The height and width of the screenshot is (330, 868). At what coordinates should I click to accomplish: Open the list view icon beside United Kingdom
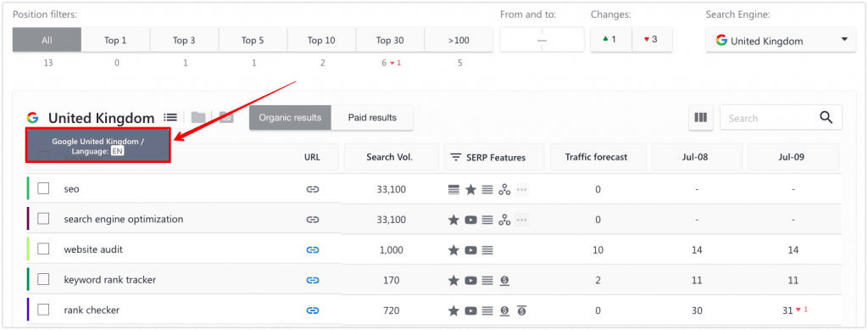click(x=170, y=117)
